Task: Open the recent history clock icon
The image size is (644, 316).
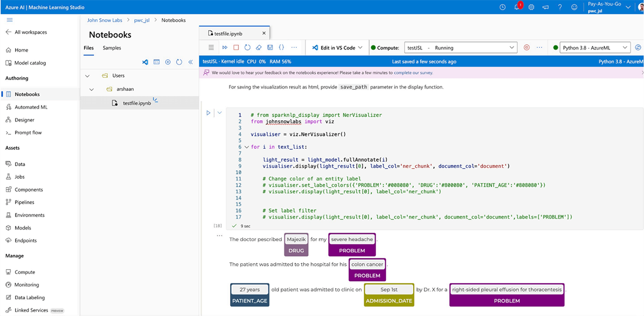Action: 502,7
